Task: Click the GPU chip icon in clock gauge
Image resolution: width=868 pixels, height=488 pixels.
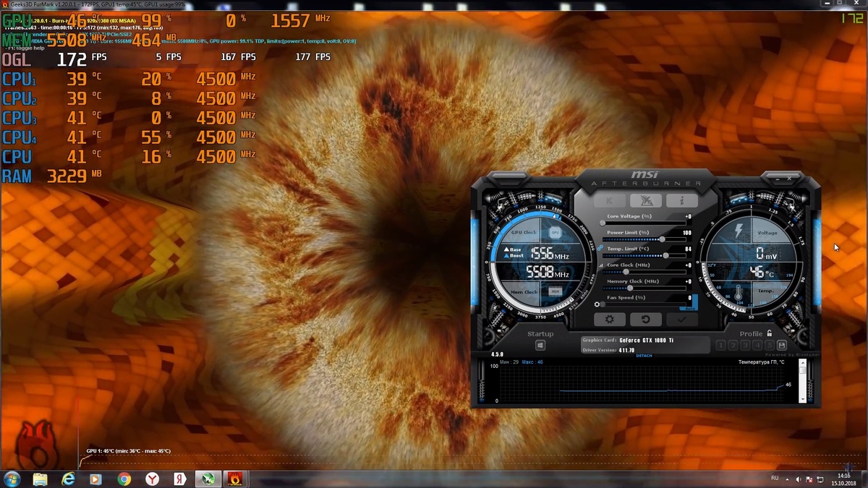Action: click(x=555, y=233)
